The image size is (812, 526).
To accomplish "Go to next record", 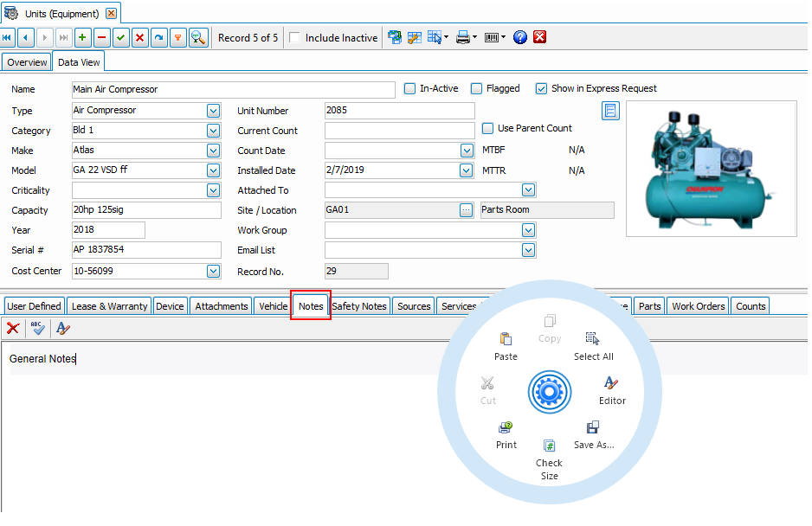I will point(44,38).
